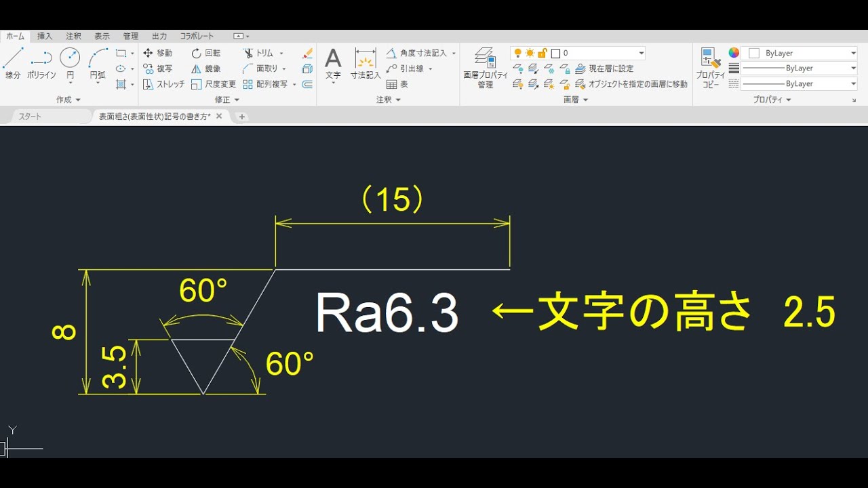
Task: Toggle layer on/off lightbulb in layer box
Action: pyautogui.click(x=518, y=53)
